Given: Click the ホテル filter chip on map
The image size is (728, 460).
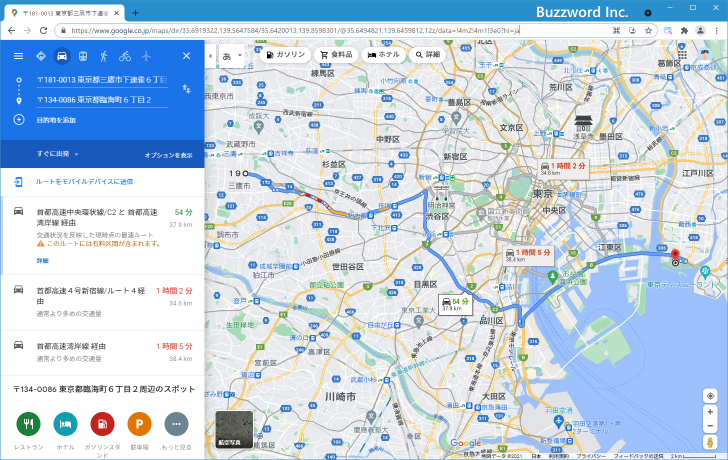Looking at the screenshot, I should click(384, 55).
